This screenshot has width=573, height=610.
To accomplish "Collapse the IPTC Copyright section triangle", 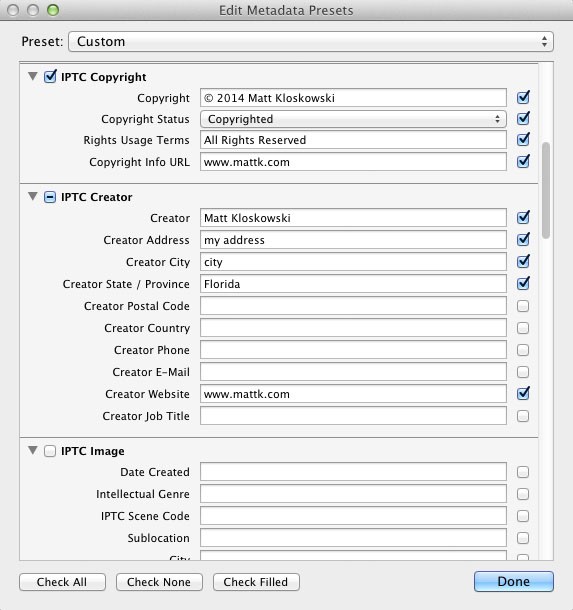I will [33, 76].
